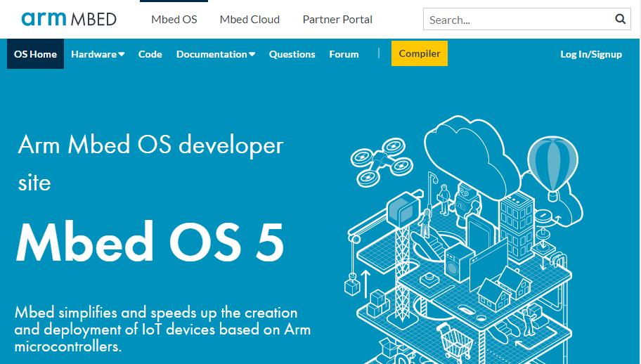Launch the yellow Compiler button
Screen dimensions: 641x364
[x=420, y=53]
